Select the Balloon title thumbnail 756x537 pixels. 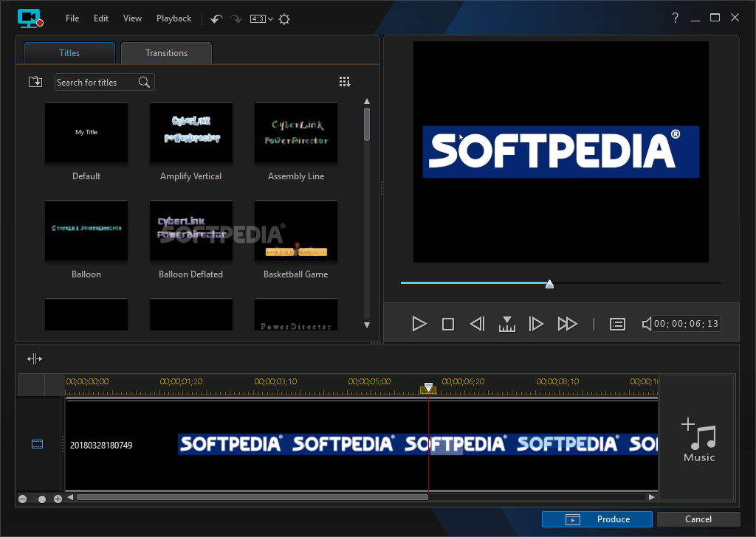pos(86,231)
